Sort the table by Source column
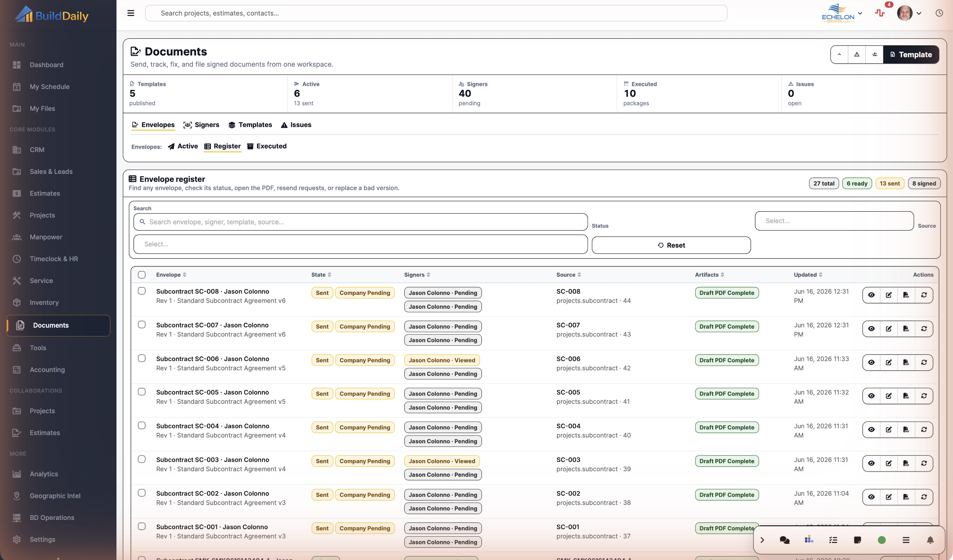 point(569,275)
